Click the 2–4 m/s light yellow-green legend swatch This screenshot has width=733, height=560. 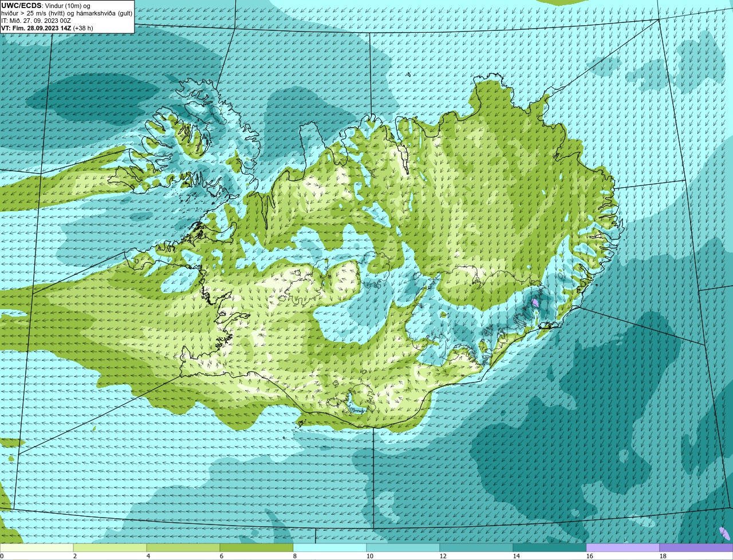(110, 548)
